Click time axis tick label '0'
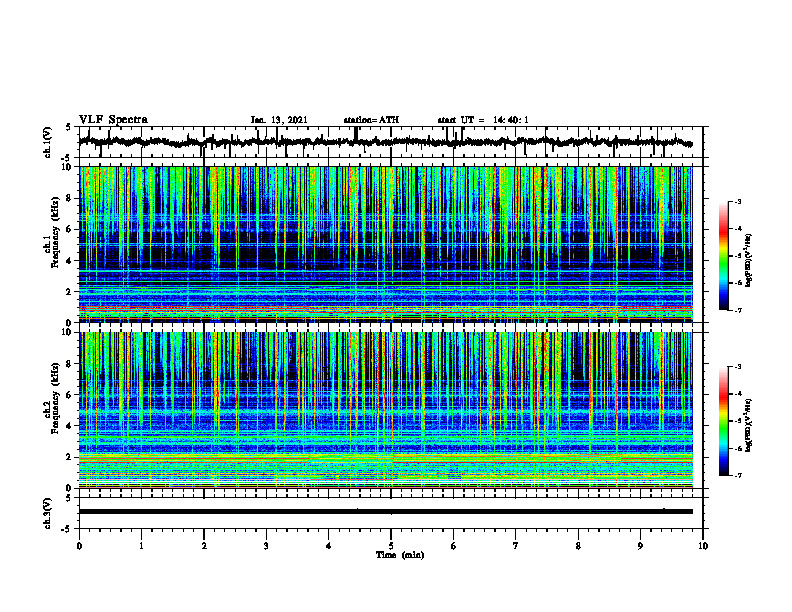The width and height of the screenshot is (792, 612). [x=79, y=546]
